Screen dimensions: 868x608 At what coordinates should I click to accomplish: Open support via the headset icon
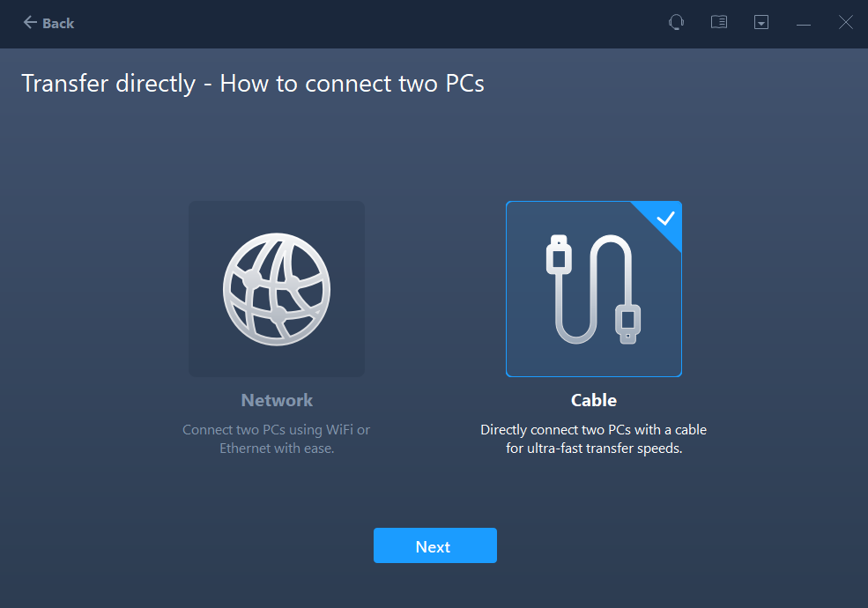coord(676,23)
